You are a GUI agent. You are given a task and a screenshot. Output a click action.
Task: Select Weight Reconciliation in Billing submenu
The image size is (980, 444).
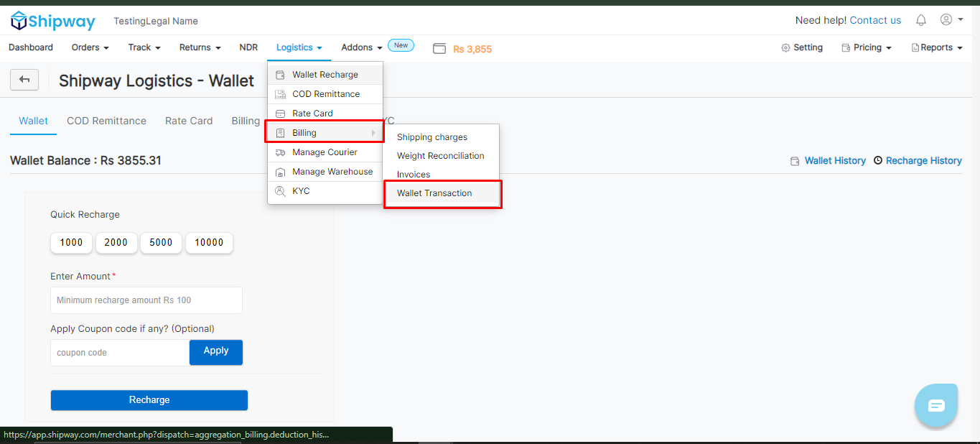click(x=441, y=156)
